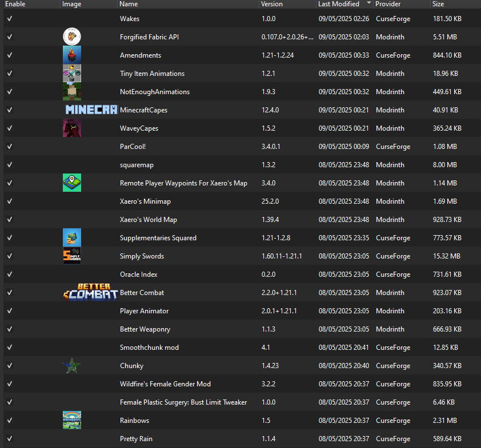
Task: Uncheck the Smoothchunk mod checkbox
Action: pyautogui.click(x=10, y=347)
